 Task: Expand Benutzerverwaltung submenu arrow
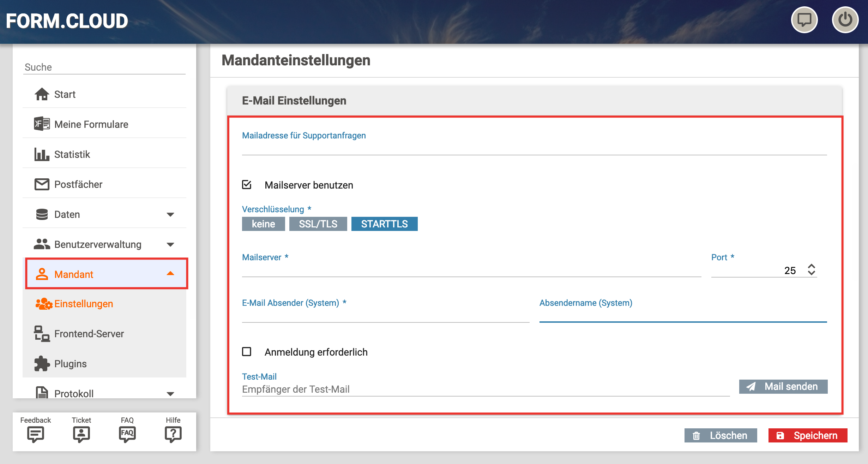click(170, 244)
